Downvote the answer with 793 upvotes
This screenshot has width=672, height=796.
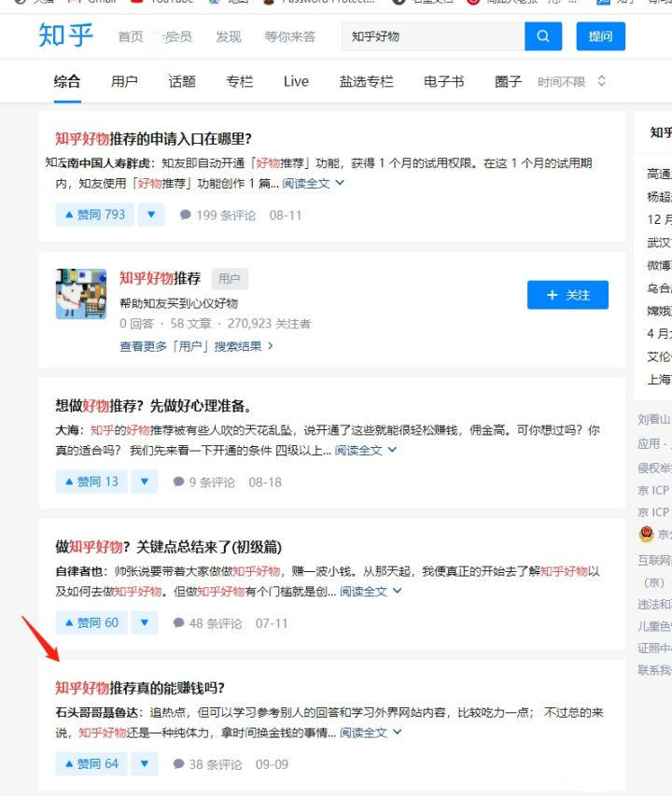(x=151, y=215)
